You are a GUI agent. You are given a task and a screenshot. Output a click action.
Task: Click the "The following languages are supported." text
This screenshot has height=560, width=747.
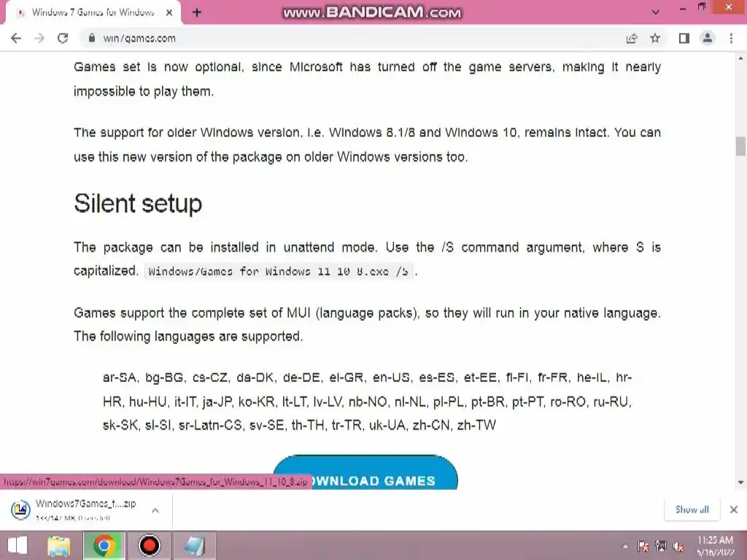tap(188, 336)
